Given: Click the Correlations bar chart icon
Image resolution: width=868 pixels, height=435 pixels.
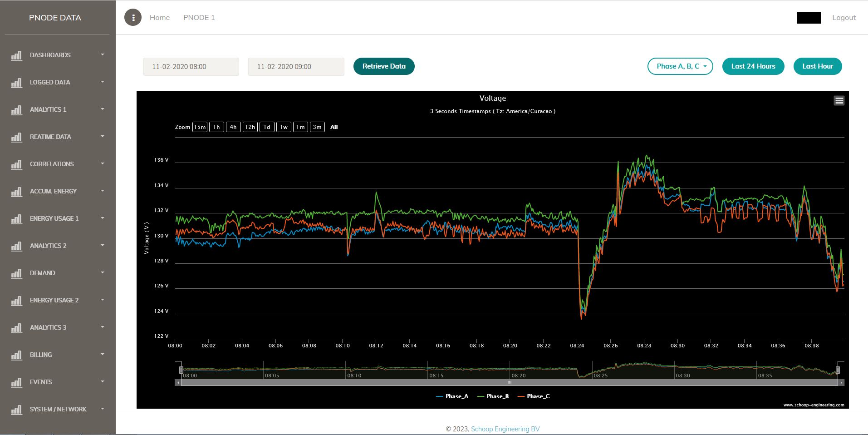Looking at the screenshot, I should coord(16,164).
